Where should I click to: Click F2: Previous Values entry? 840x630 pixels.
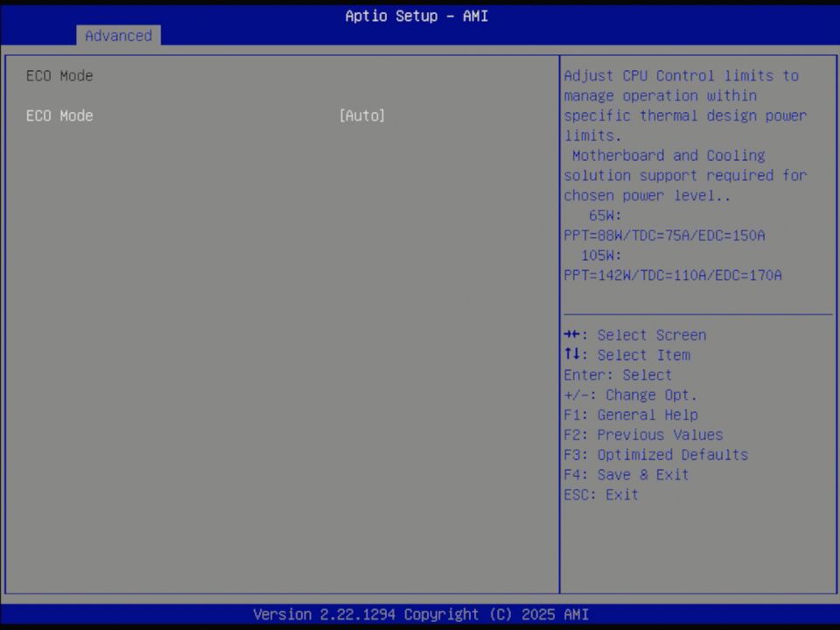point(643,434)
